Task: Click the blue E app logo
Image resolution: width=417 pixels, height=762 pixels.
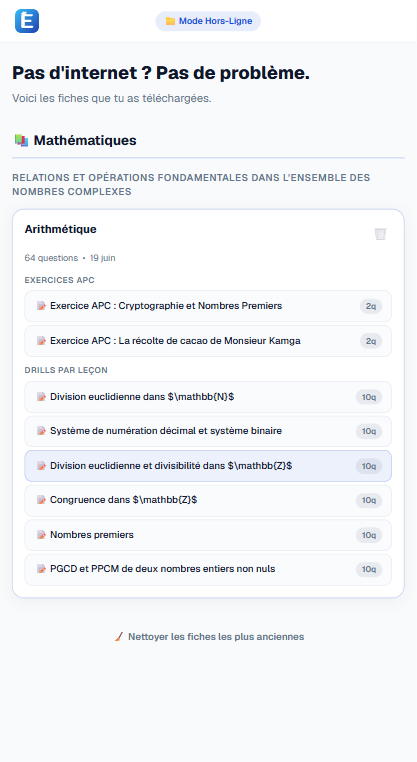Action: pos(27,21)
